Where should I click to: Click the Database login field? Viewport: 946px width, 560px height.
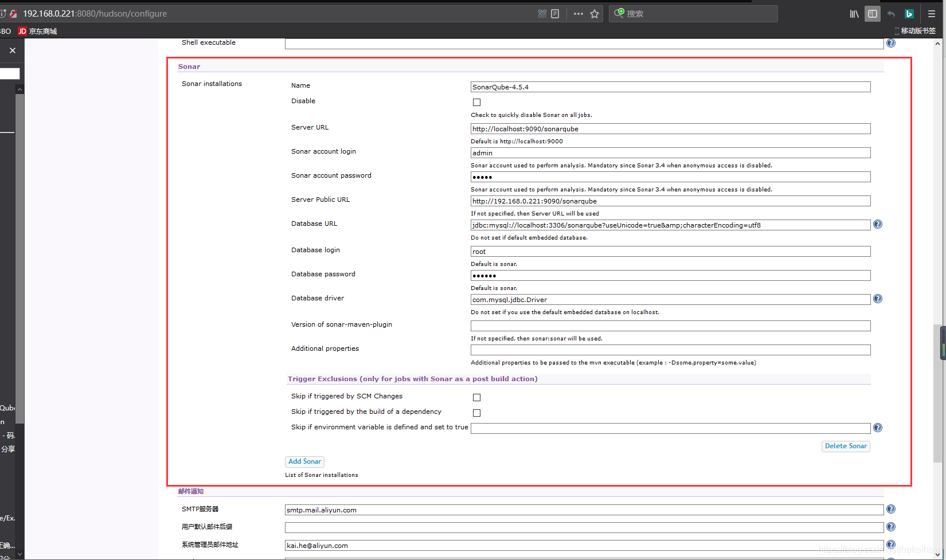[670, 252]
